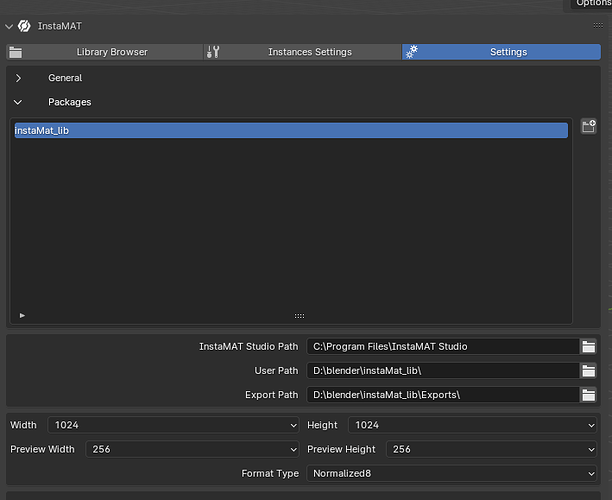This screenshot has height=500, width=612.
Task: Select the instaMat_lib package entry
Action: [290, 130]
